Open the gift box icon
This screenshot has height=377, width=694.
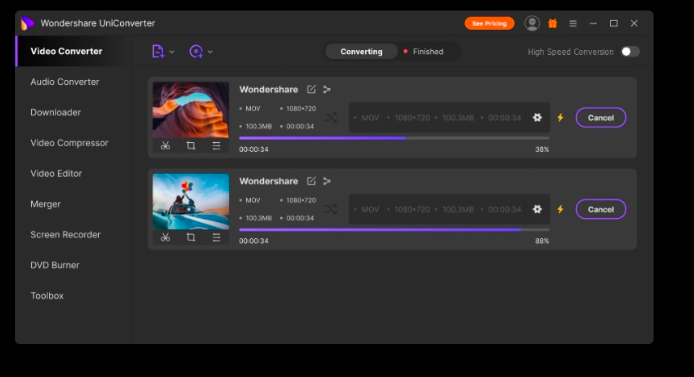point(552,23)
